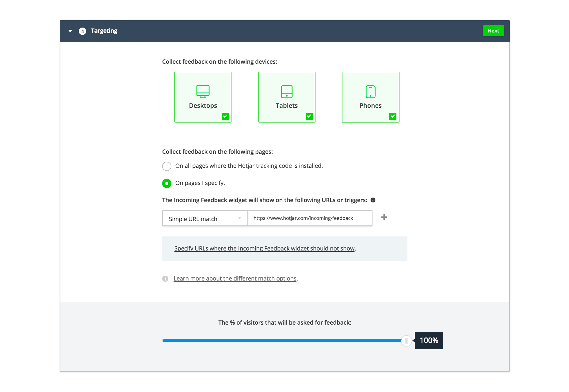Select On pages I specify radio option
Image resolution: width=569 pixels, height=392 pixels.
[x=167, y=183]
